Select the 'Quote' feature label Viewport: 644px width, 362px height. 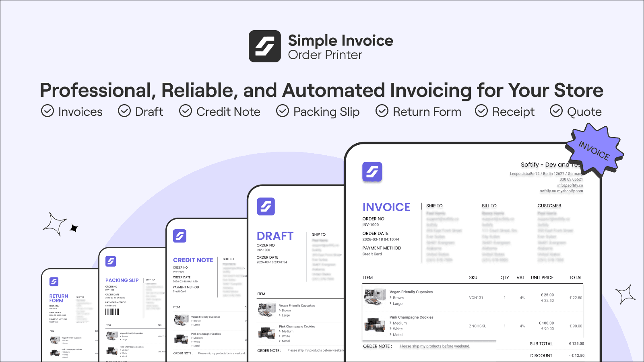point(584,112)
